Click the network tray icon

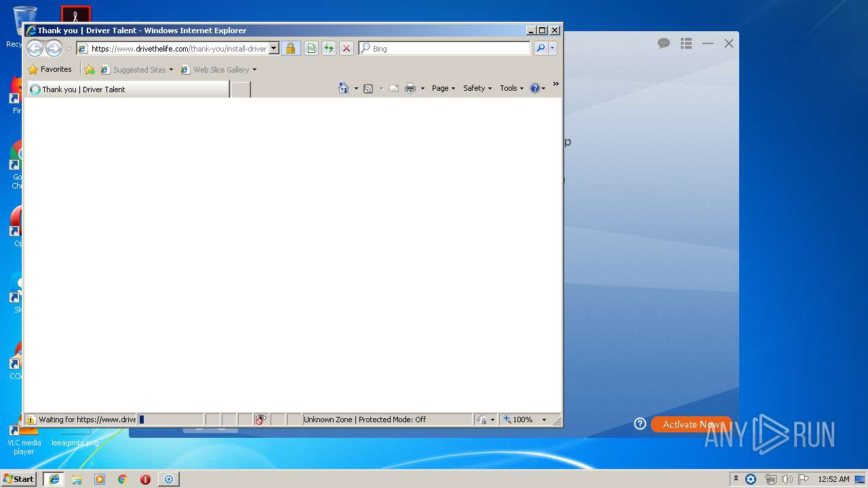770,479
